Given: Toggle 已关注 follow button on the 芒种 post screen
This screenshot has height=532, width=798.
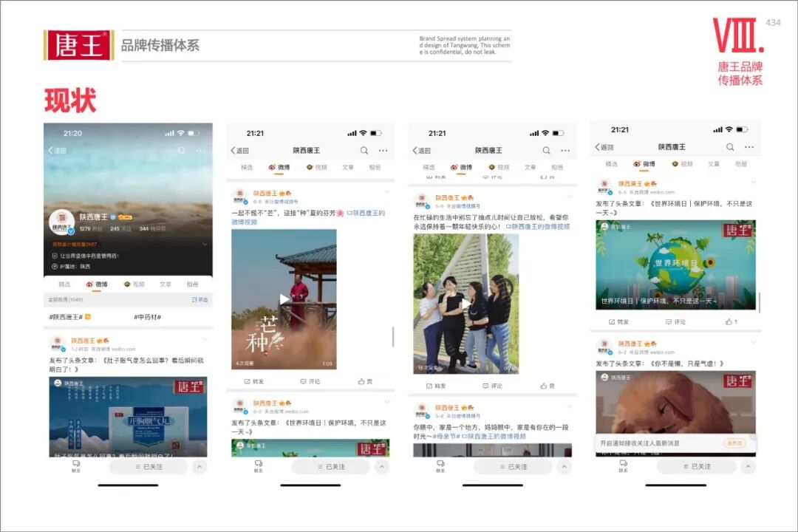Looking at the screenshot, I should 331,467.
